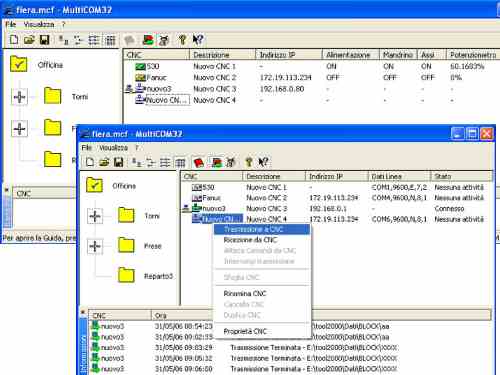Viewport: 500px width, 375px height.
Task: Click the key icon in front window toolbar
Action: 249,162
